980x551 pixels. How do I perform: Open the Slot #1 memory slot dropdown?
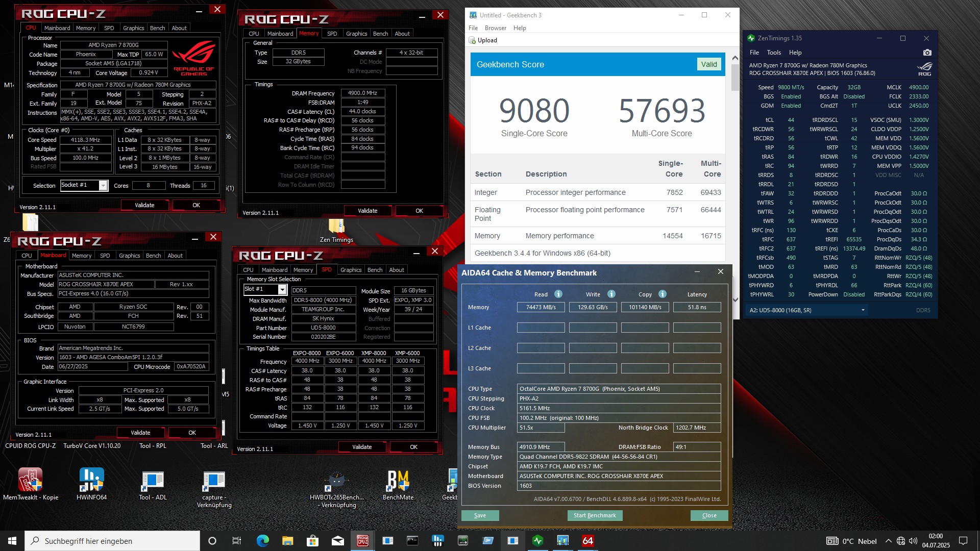[x=282, y=289]
